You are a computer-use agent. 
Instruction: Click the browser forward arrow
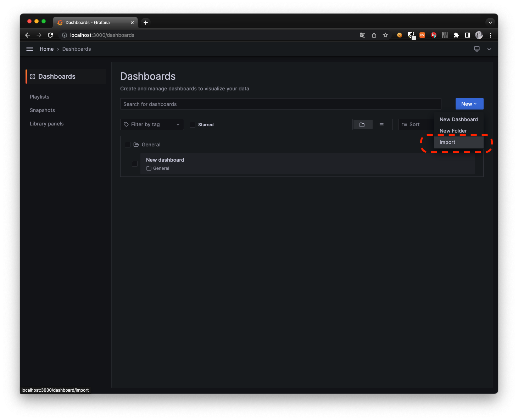[x=39, y=35]
